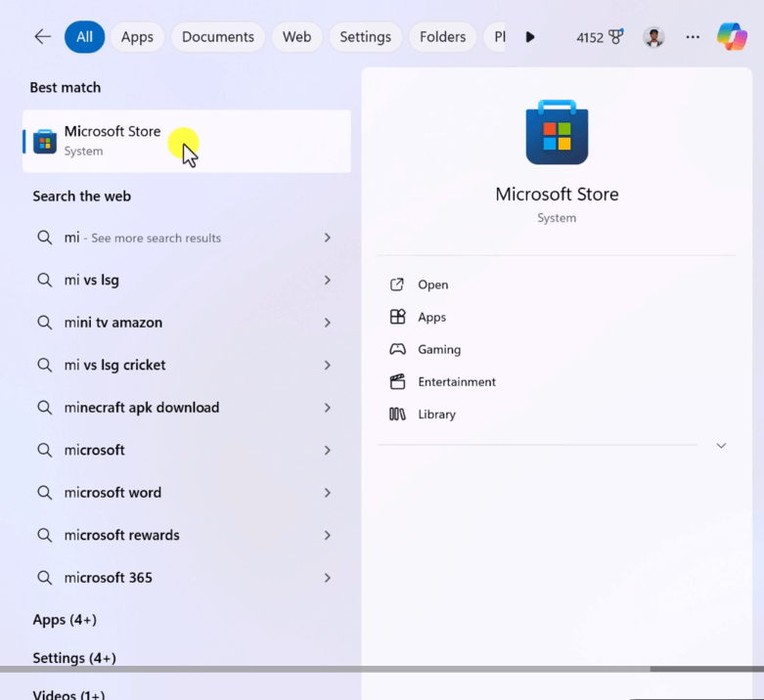Go back using the left arrow icon

pos(43,36)
